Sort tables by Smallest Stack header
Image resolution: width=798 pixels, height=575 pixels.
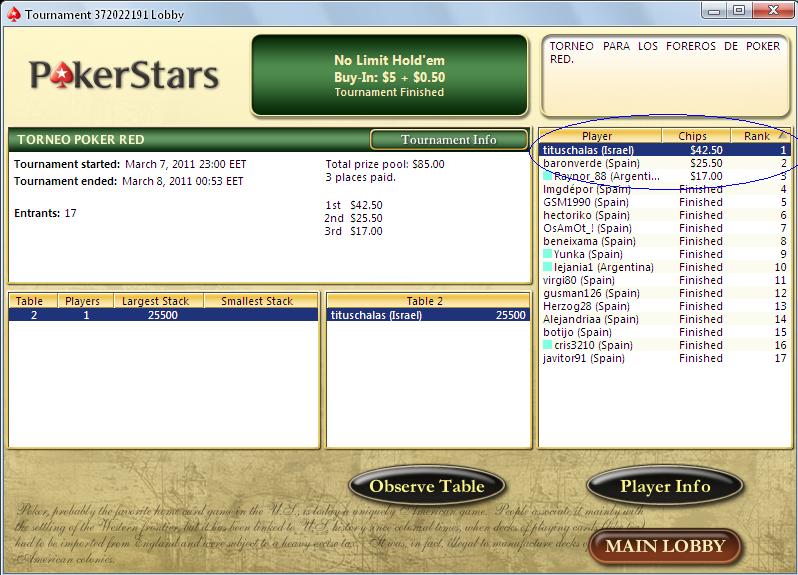261,301
